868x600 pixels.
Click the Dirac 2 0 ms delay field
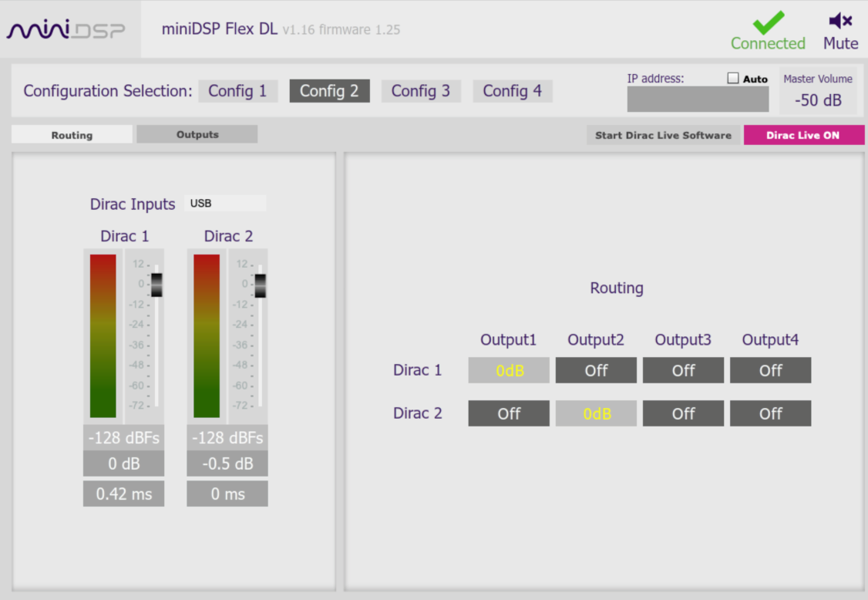(227, 493)
